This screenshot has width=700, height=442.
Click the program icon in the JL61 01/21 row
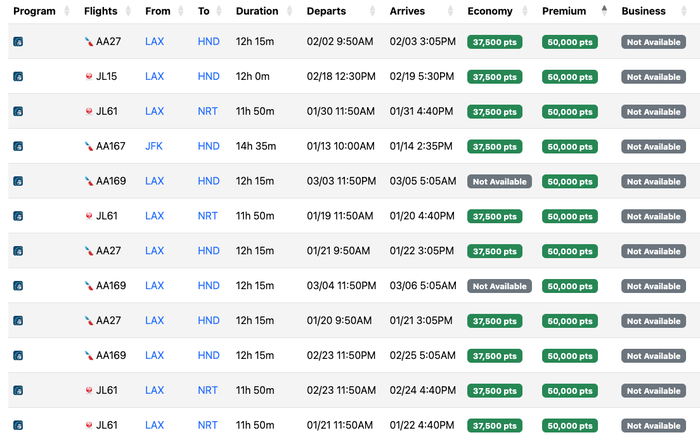pyautogui.click(x=18, y=425)
